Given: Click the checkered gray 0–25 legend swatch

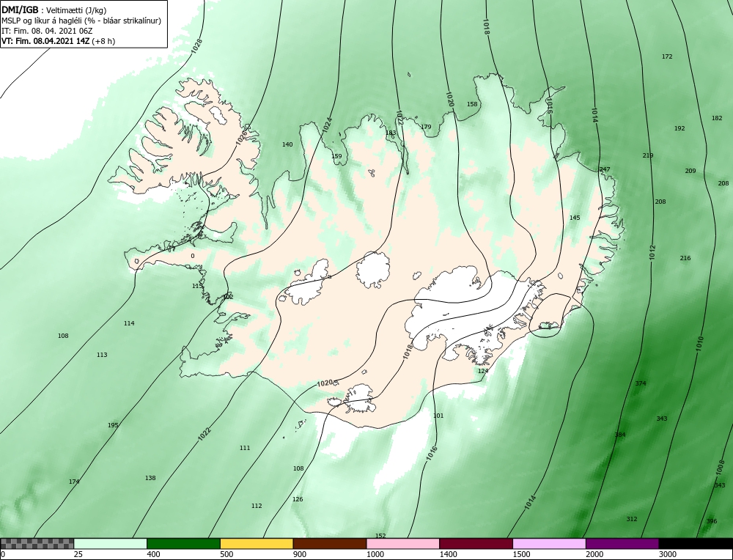Looking at the screenshot, I should click(x=37, y=544).
